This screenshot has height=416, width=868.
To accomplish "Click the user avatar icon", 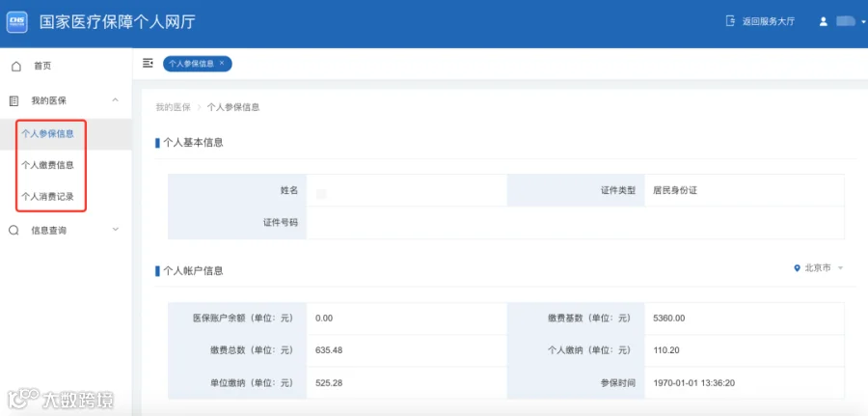I will click(x=824, y=21).
